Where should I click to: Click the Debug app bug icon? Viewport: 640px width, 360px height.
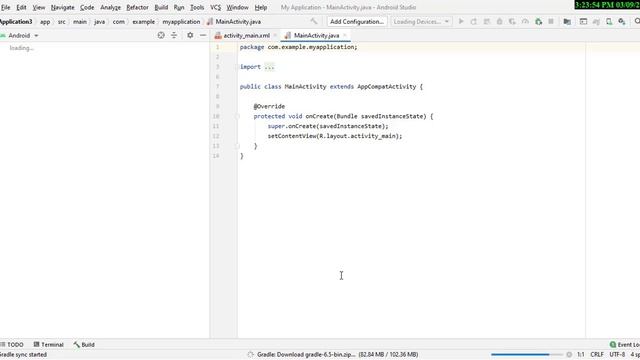499,21
